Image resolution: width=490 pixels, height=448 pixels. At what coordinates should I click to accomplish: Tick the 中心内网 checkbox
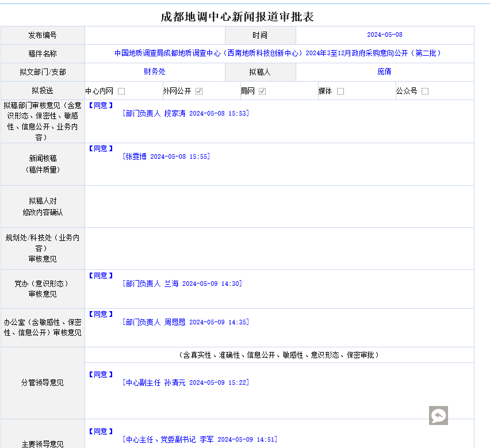121,91
